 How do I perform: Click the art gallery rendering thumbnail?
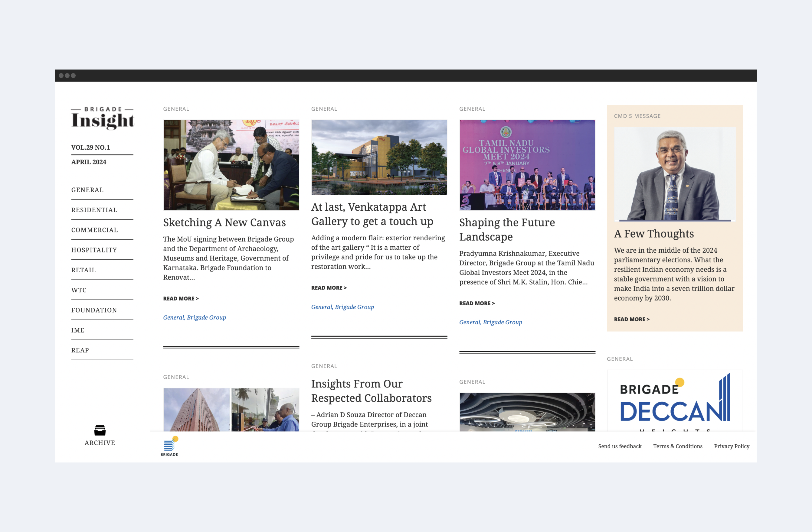[379, 157]
